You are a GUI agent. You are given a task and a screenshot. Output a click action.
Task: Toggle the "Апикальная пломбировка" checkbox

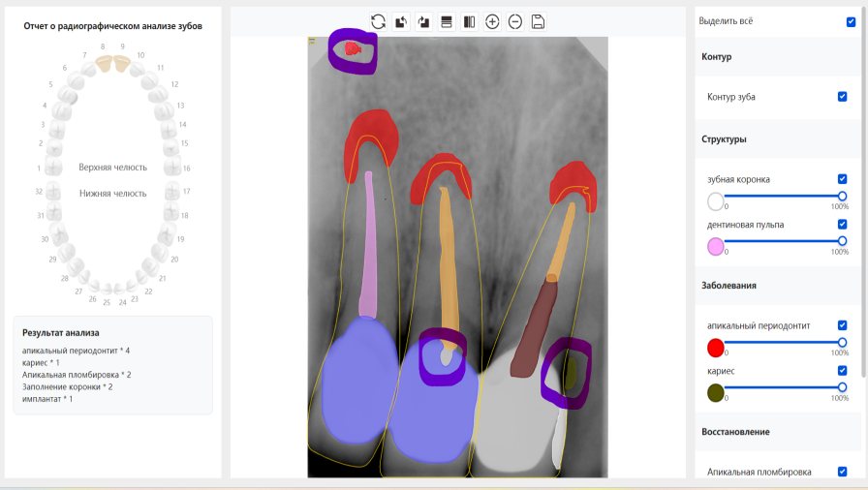pos(842,472)
